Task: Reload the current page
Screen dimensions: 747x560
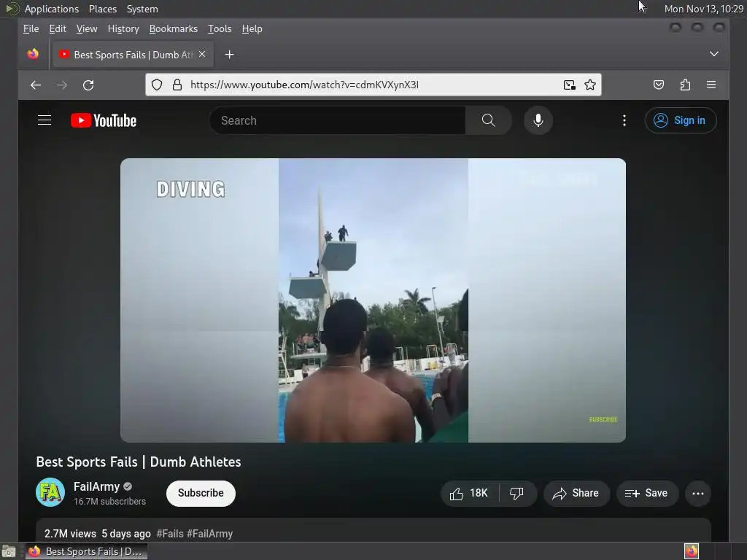Action: (88, 85)
